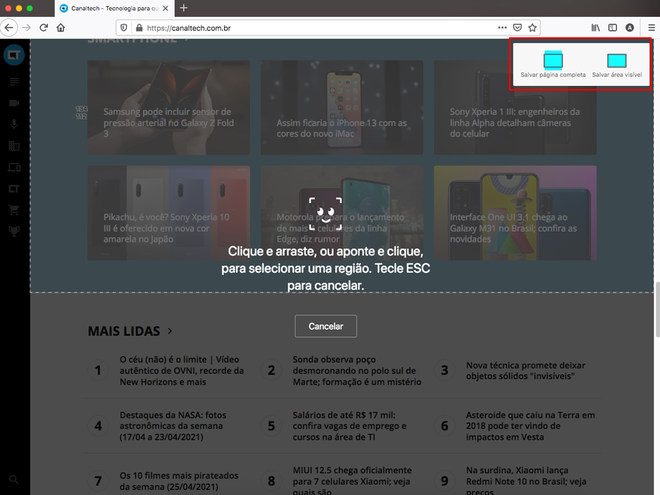Open Destaques da NASA article link

pyautogui.click(x=173, y=426)
